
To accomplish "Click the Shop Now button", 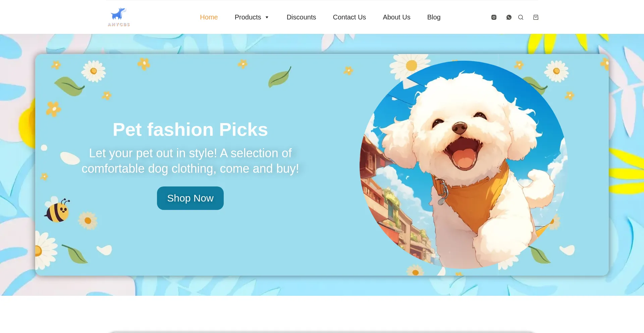I will (190, 198).
